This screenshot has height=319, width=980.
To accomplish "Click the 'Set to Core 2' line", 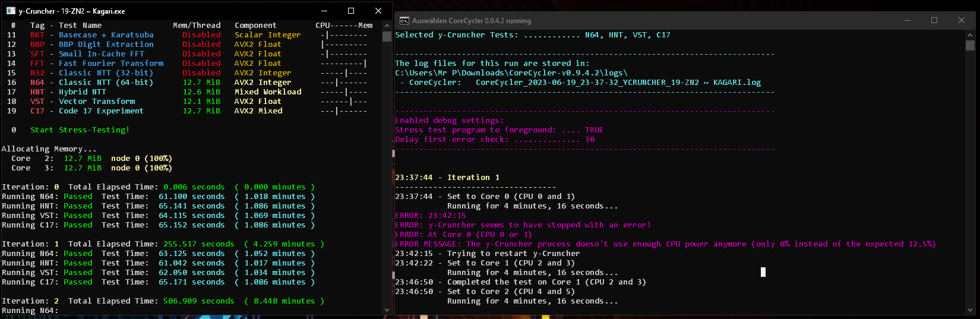I will pos(485,292).
